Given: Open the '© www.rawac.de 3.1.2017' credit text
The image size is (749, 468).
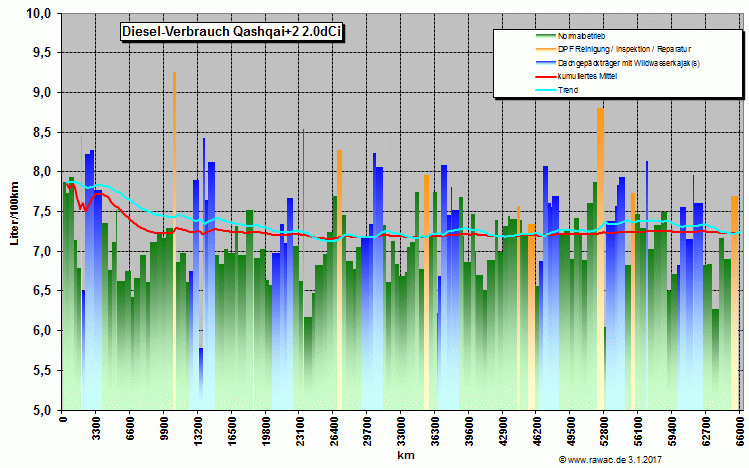Looking at the screenshot, I should pos(610,459).
